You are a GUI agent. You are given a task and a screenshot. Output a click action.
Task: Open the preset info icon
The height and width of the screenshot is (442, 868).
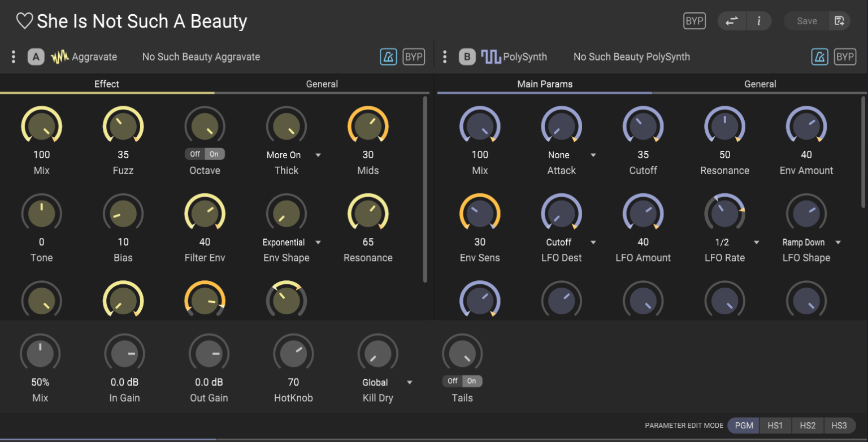pyautogui.click(x=759, y=21)
